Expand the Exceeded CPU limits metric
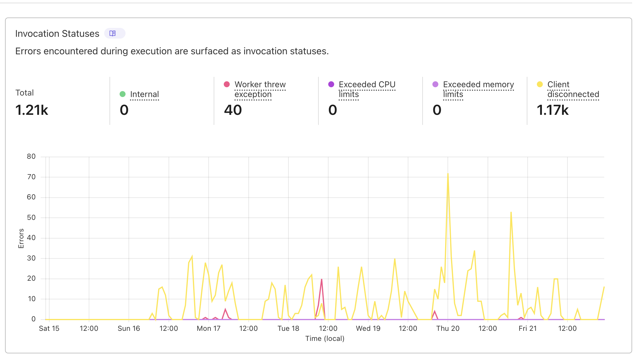Image resolution: width=644 pixels, height=359 pixels. [x=367, y=89]
